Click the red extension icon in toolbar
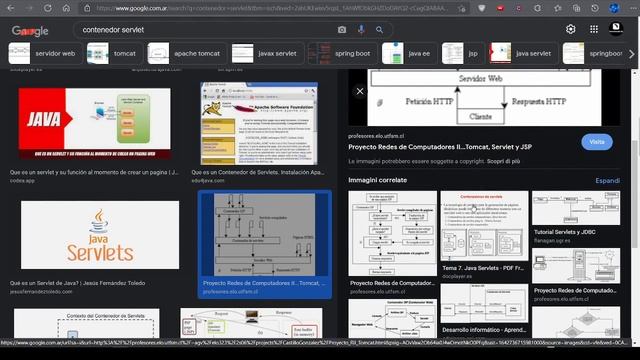The width and height of the screenshot is (640, 360). coord(500,8)
